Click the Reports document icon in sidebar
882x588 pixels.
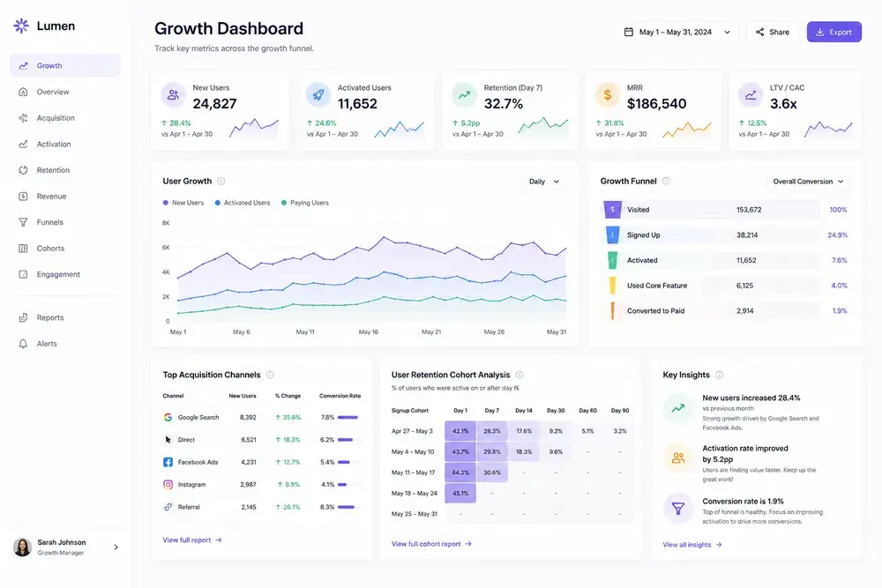[x=23, y=317]
